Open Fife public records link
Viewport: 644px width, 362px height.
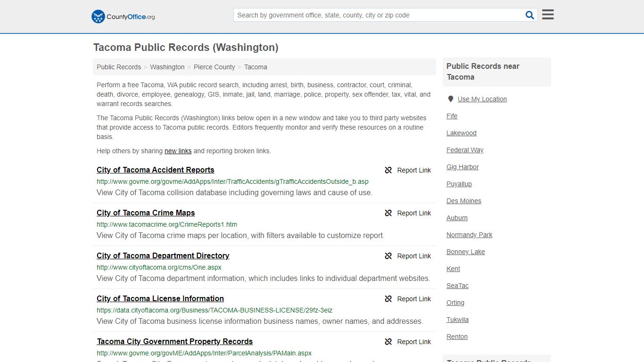click(x=452, y=116)
